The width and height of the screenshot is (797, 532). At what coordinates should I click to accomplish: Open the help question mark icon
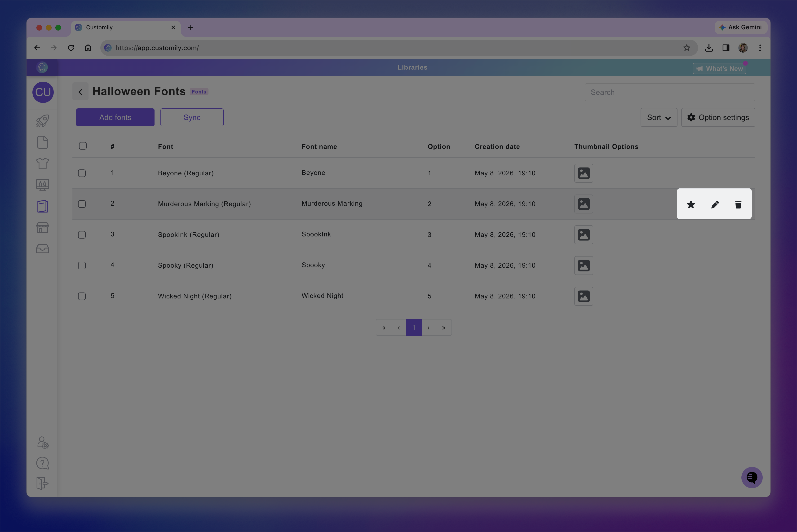coord(42,463)
